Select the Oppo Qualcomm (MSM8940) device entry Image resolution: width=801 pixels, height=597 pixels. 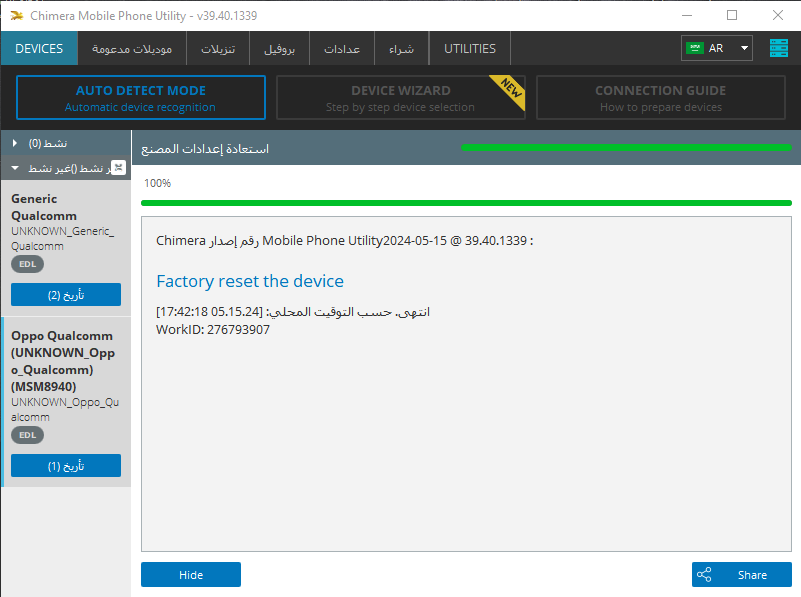coord(66,402)
